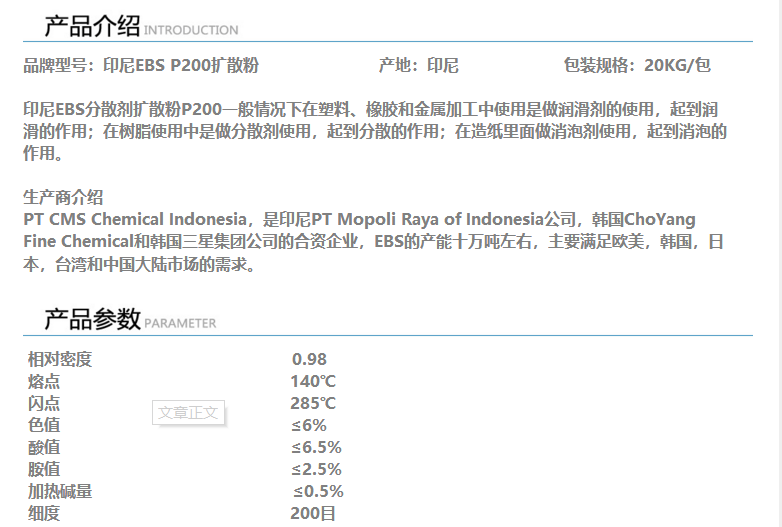Click the 胺值 parameter label
This screenshot has height=527, width=782.
tap(44, 469)
